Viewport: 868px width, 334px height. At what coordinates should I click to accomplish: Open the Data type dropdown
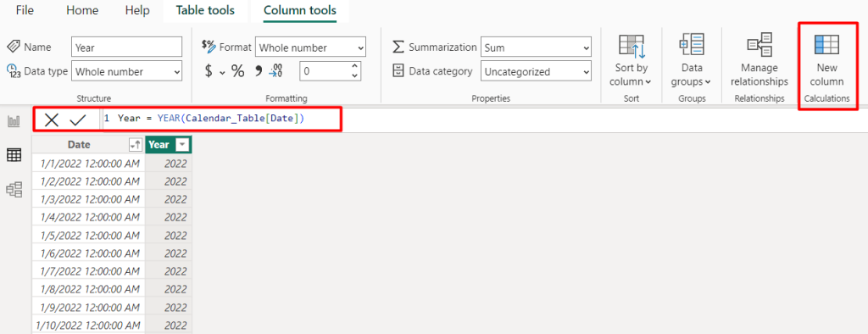click(127, 71)
